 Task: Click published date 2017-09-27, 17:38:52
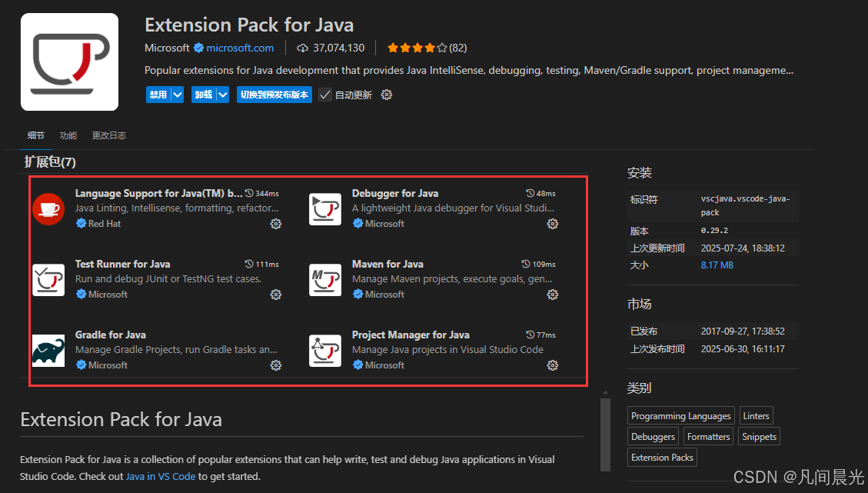point(743,331)
